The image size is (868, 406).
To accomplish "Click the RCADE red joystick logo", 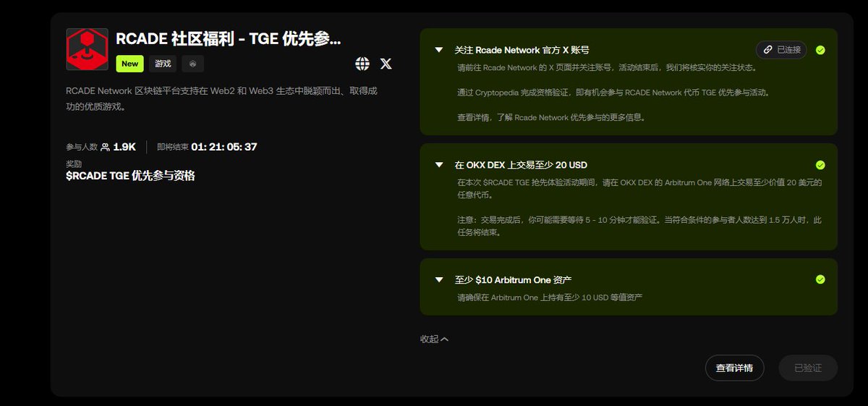I will [x=87, y=49].
